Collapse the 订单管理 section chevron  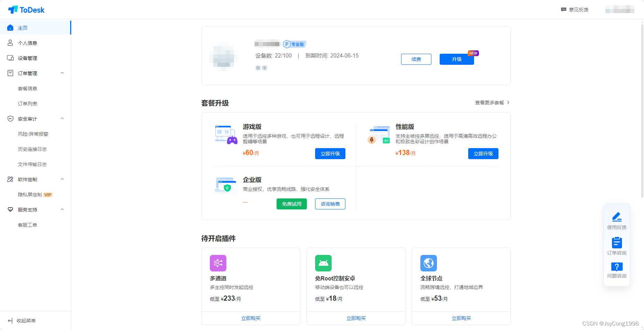tap(62, 73)
